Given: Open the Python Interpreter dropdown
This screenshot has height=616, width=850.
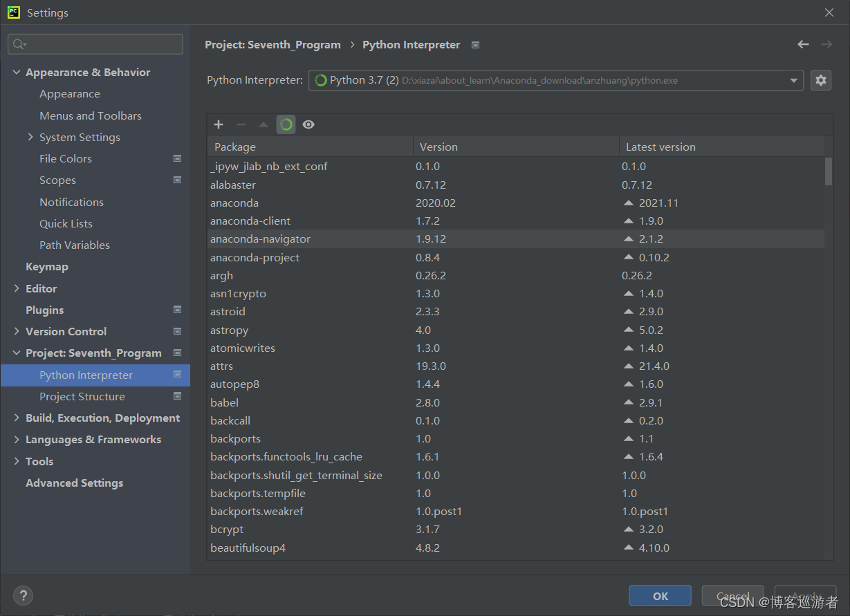Looking at the screenshot, I should 555,80.
